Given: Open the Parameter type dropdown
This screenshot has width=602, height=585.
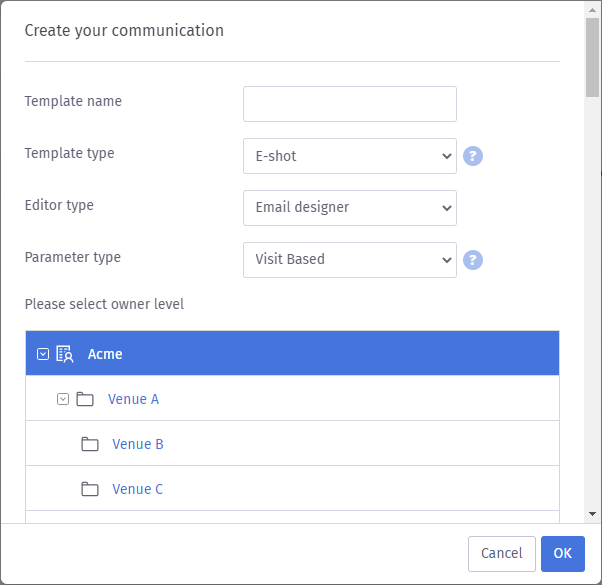Looking at the screenshot, I should pyautogui.click(x=349, y=260).
